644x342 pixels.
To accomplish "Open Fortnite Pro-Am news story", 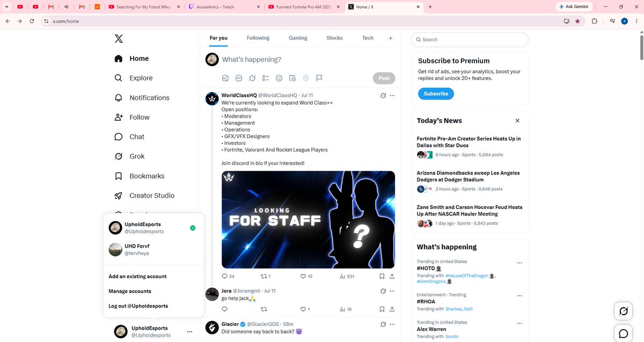I will [470, 147].
